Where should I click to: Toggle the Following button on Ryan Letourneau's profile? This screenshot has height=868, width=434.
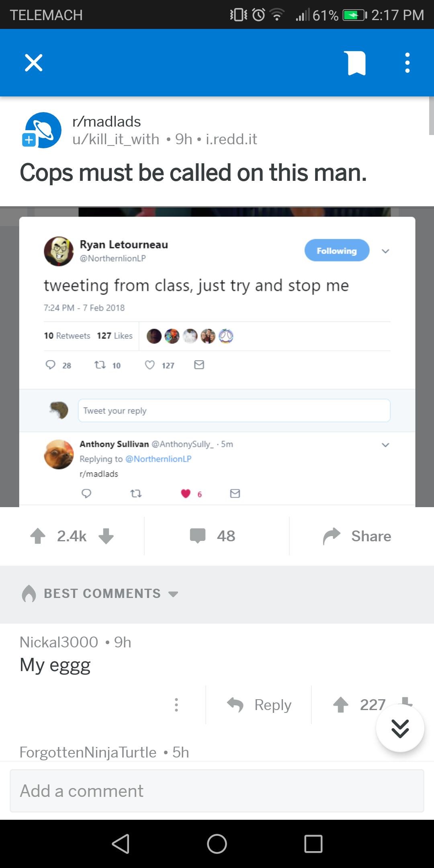click(337, 250)
